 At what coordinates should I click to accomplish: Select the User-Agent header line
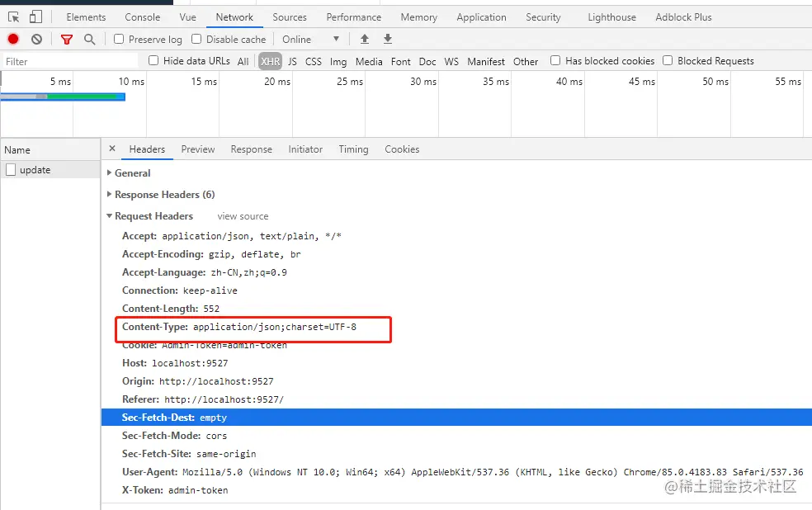pyautogui.click(x=462, y=472)
